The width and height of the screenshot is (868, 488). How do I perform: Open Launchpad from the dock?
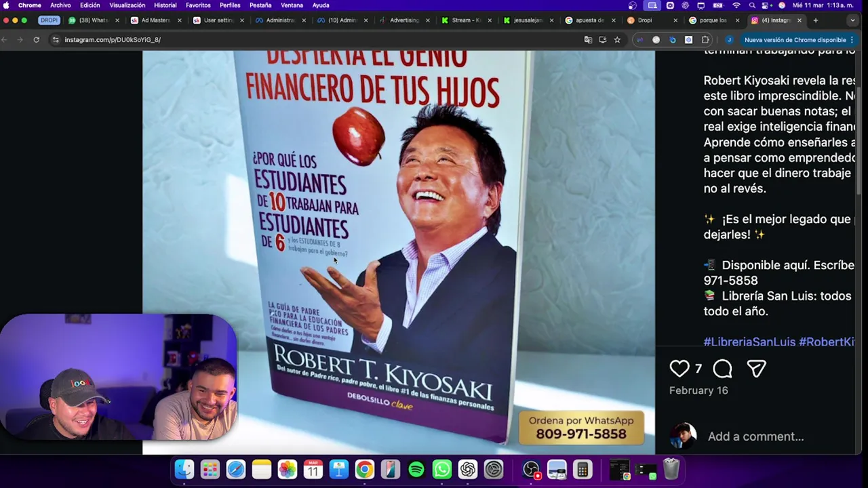[210, 469]
